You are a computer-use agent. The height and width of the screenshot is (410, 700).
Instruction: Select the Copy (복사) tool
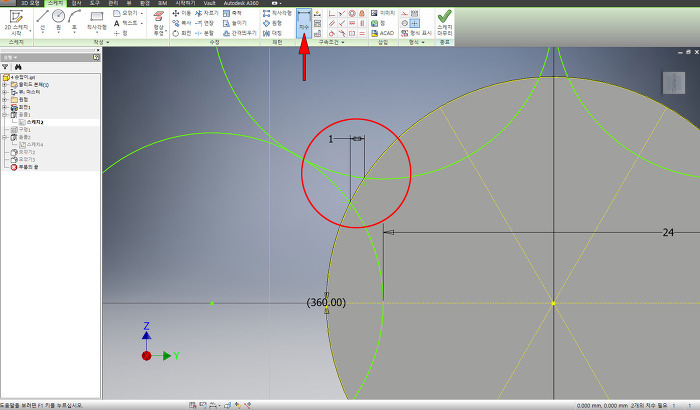tap(182, 23)
